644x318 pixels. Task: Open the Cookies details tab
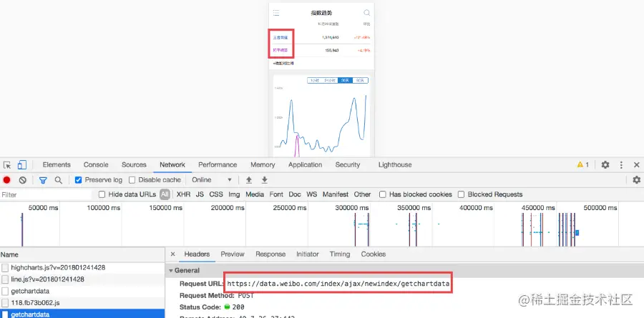click(374, 254)
